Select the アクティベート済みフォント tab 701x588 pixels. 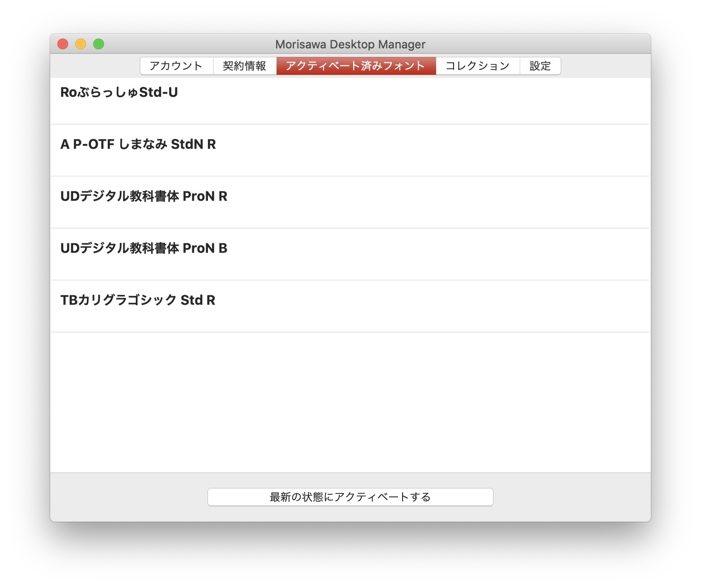356,65
